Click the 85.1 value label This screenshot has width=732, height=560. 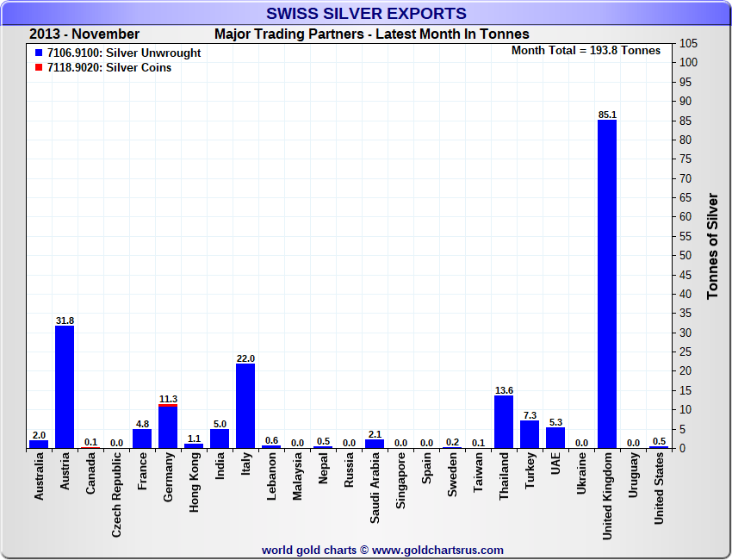pos(607,115)
